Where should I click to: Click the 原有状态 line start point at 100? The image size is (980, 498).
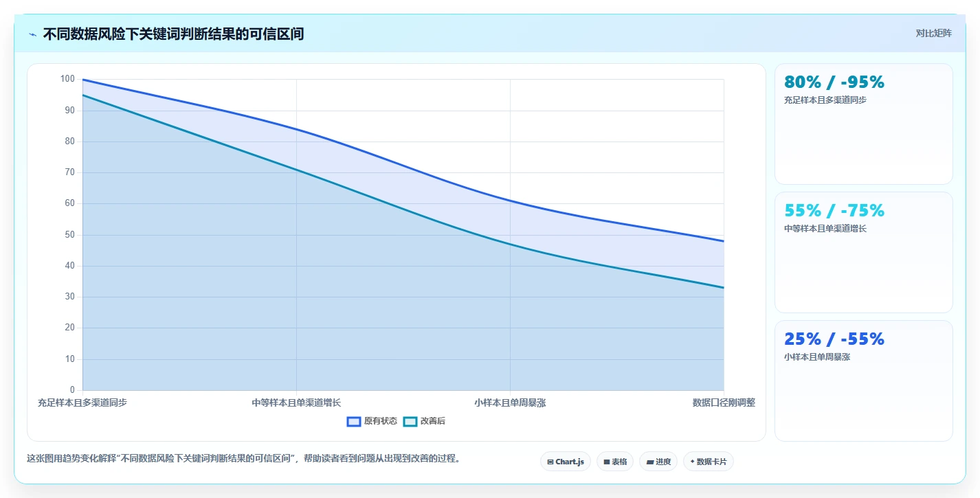tap(82, 80)
